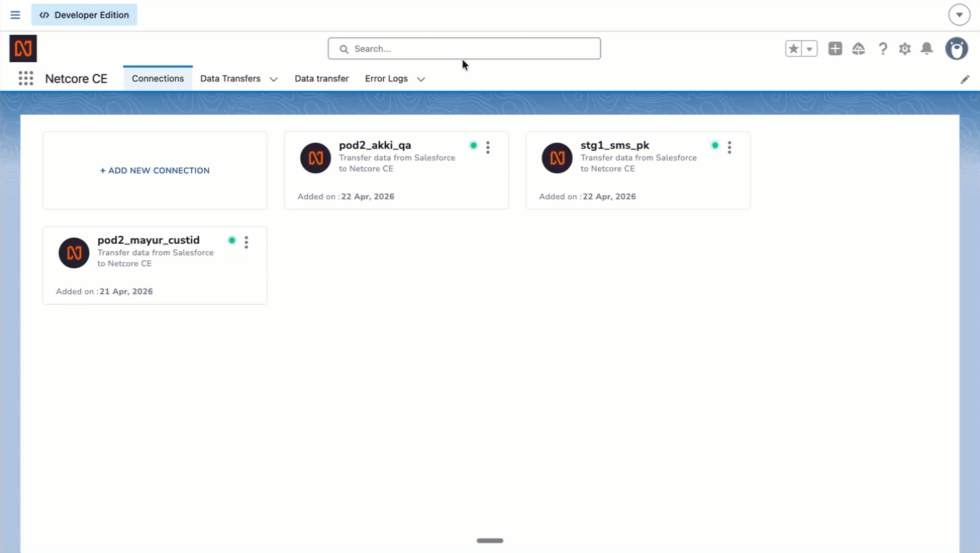Focus the Search input field
The image size is (980, 553).
pyautogui.click(x=464, y=48)
